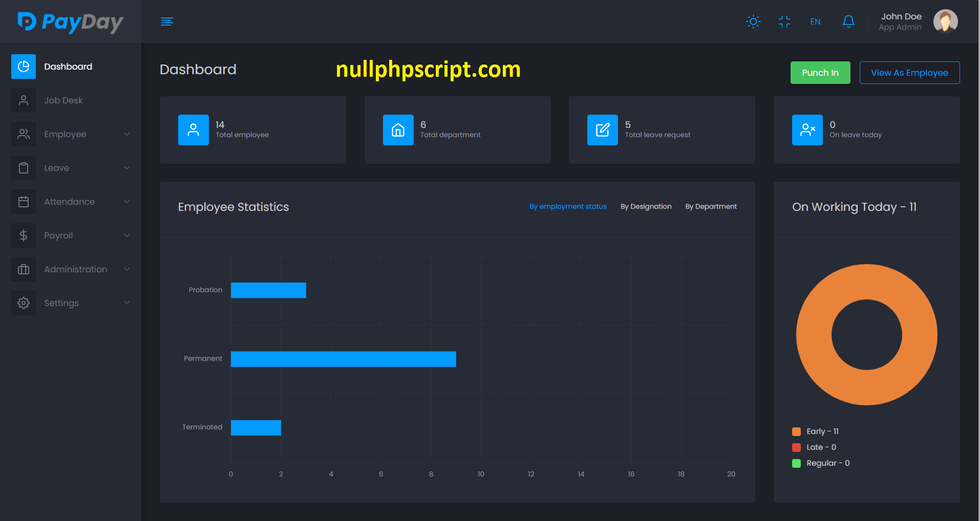Click the Total employee card icon
The width and height of the screenshot is (980, 521).
(193, 130)
